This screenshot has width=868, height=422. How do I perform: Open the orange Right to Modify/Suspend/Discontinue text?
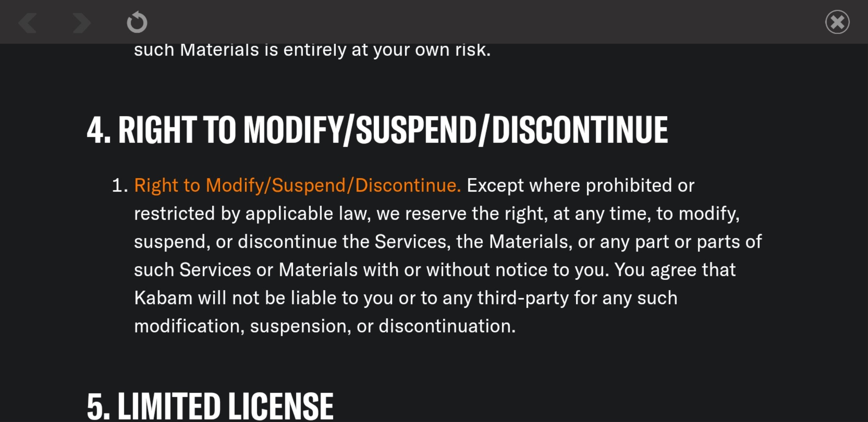coord(298,185)
